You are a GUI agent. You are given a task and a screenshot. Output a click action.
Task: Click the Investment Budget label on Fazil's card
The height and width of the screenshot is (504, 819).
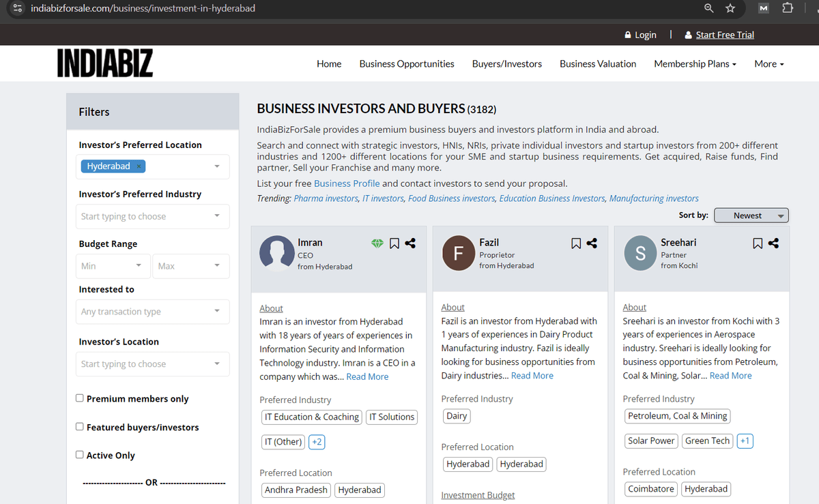coord(478,495)
